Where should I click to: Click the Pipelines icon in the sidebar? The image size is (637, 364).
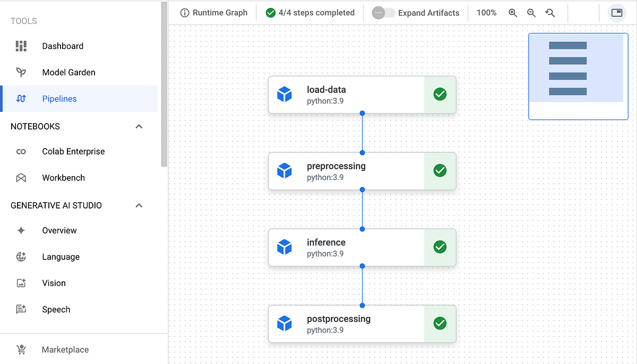(x=21, y=99)
